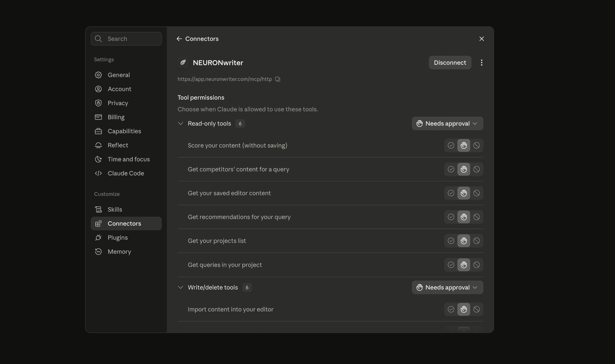Image resolution: width=615 pixels, height=364 pixels.
Task: Set Get your projects list to needs approval
Action: 464,241
